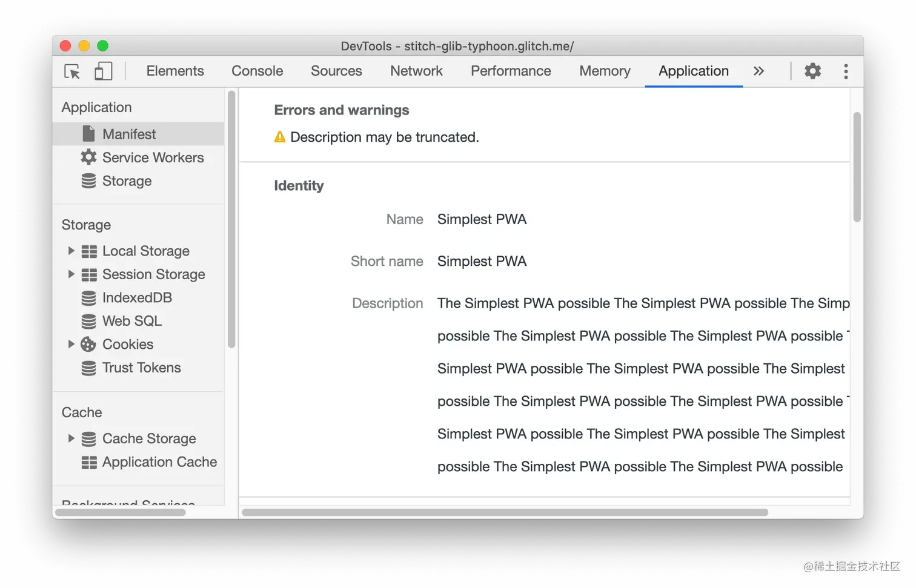The image size is (916, 588).
Task: Expand the Cache Storage tree
Action: [x=71, y=438]
